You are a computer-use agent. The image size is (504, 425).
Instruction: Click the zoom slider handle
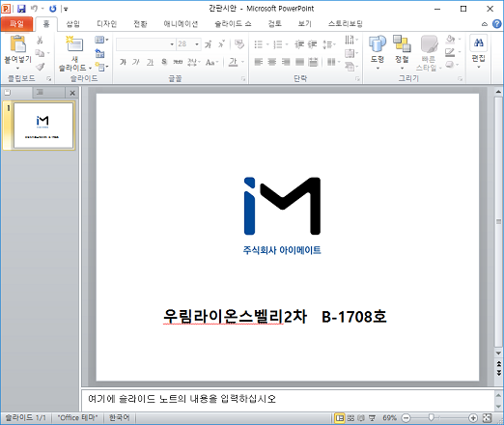coord(431,418)
